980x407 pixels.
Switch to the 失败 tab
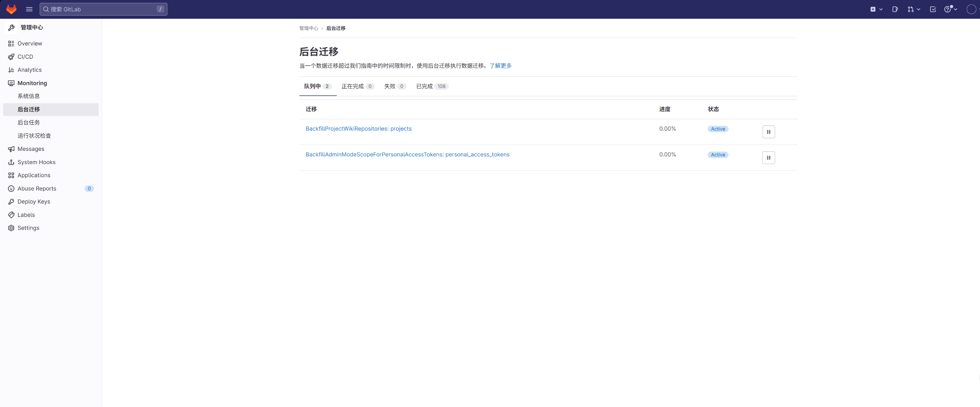pyautogui.click(x=395, y=86)
